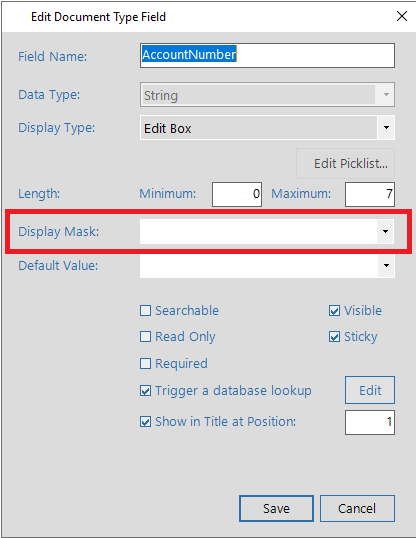Enable the Searchable checkbox

[x=146, y=311]
